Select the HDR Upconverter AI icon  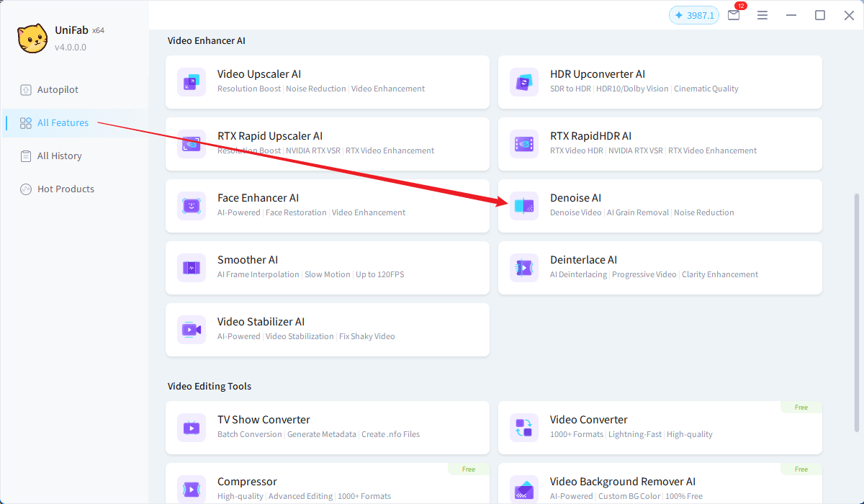pyautogui.click(x=523, y=81)
